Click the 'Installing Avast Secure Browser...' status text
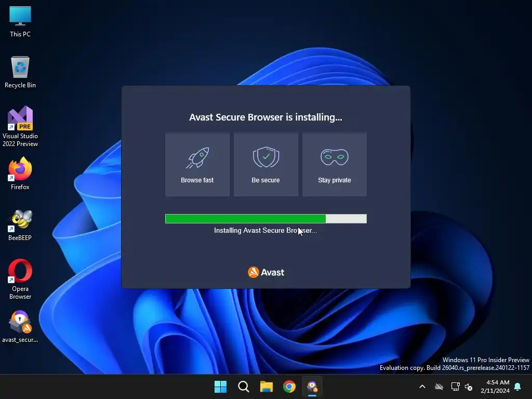This screenshot has height=399, width=532. [265, 230]
